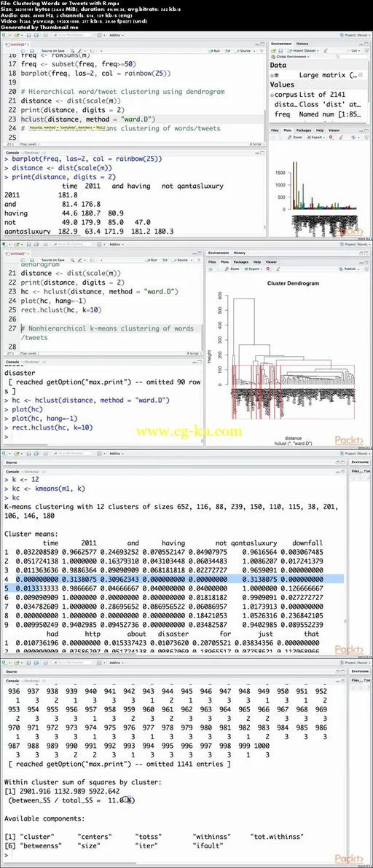Screen dimensions: 373x868
Task: Select Files tab in the dendrogram screenshot
Action: (x=212, y=261)
